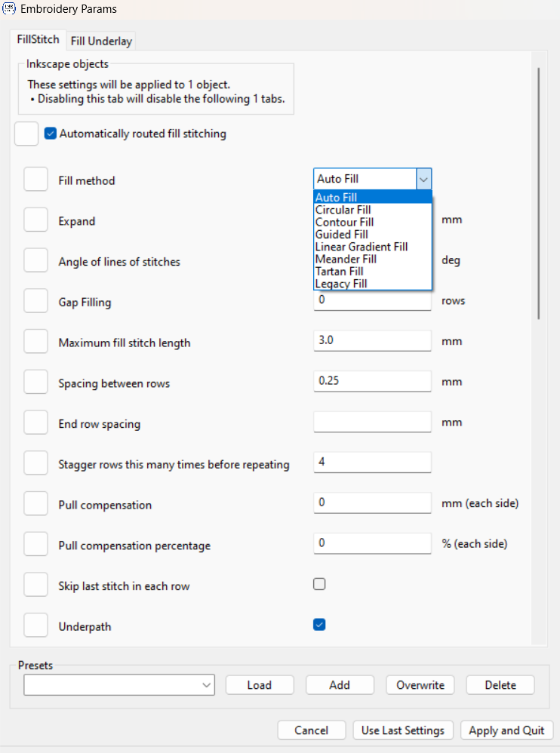This screenshot has width=560, height=753.
Task: Select Linear Gradient Fill option
Action: (373, 247)
